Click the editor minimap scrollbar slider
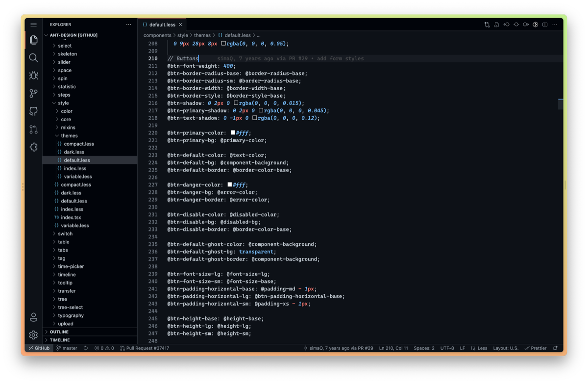Image resolution: width=588 pixels, height=384 pixels. (561, 103)
